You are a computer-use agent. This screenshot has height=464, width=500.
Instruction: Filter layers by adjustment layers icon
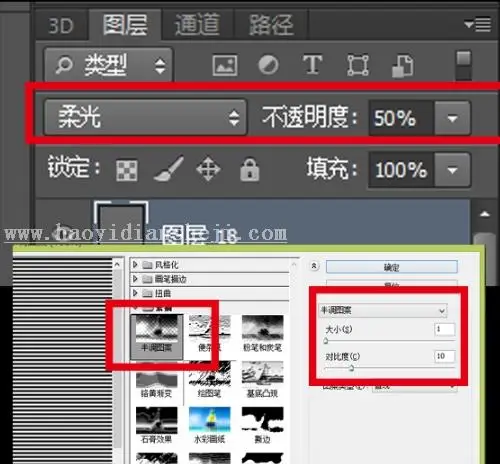pyautogui.click(x=268, y=65)
